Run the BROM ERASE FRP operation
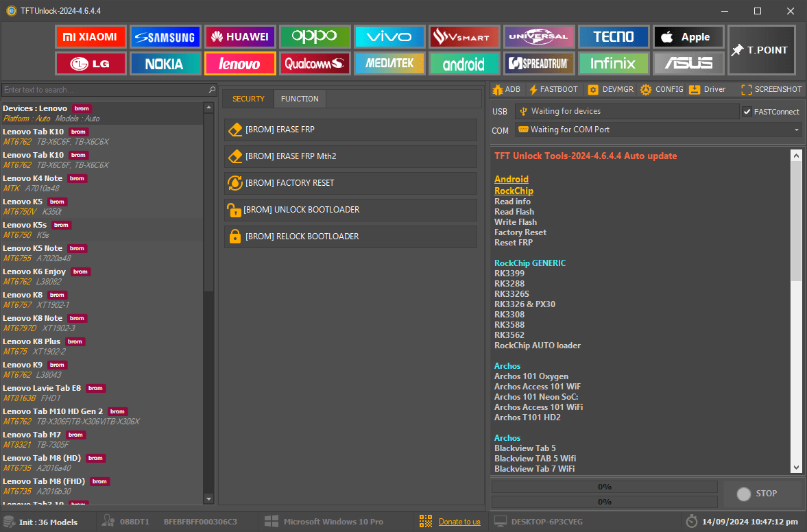Screen dimensions: 807x532 coord(350,130)
